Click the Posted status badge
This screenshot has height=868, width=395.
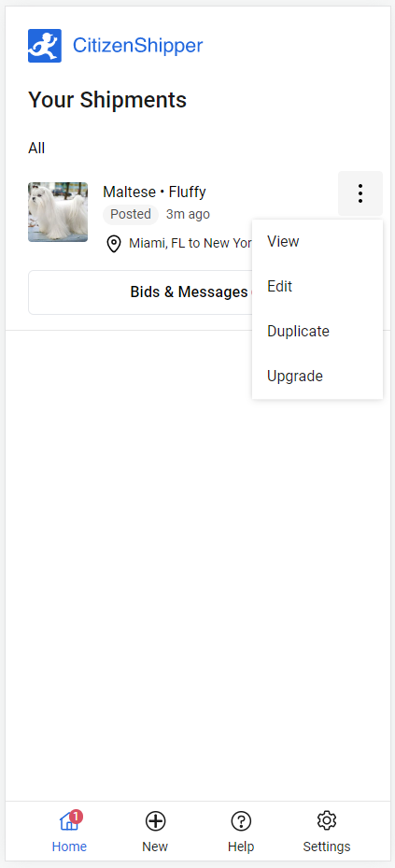click(131, 214)
